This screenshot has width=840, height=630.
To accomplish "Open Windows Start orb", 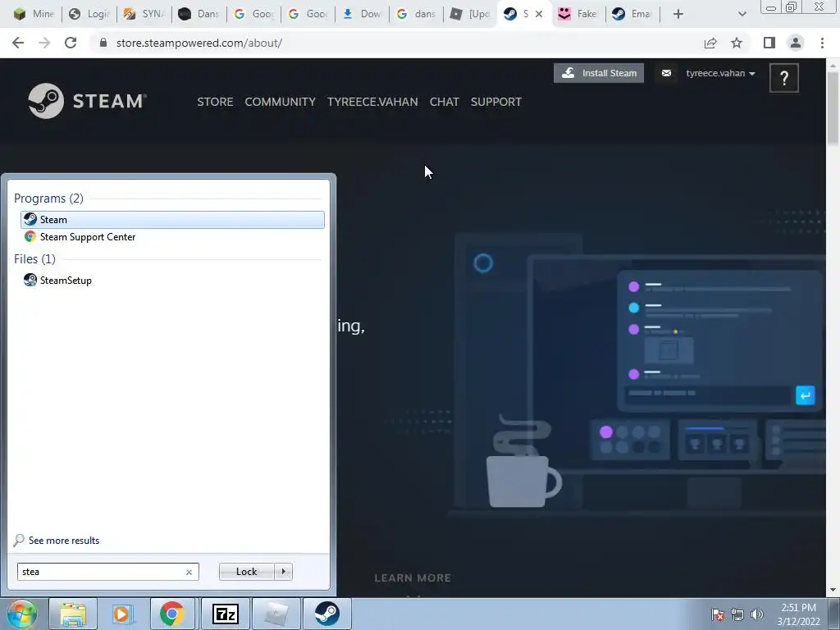I will (22, 614).
